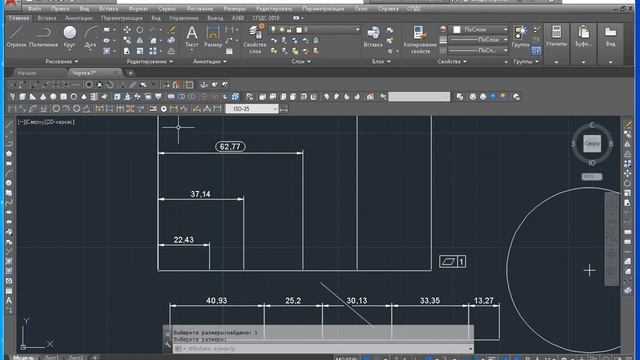The image size is (640, 360).
Task: Close the command line window
Action: tap(167, 333)
